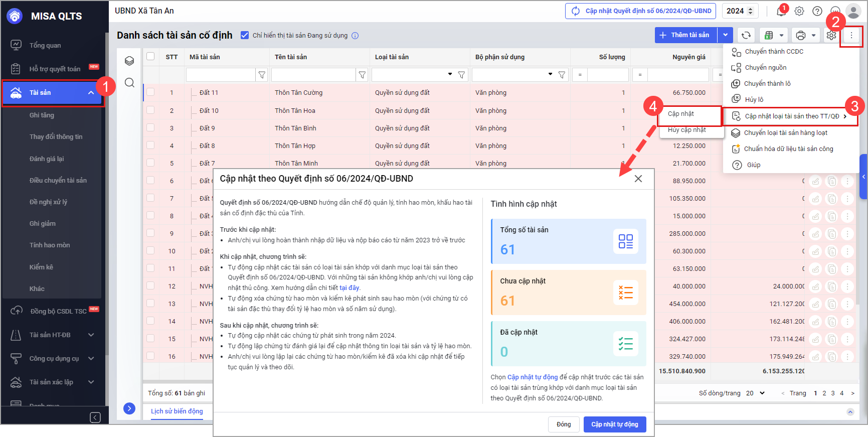Open the Thêm tài sản dropdown arrow
Image resolution: width=868 pixels, height=437 pixels.
click(x=725, y=35)
